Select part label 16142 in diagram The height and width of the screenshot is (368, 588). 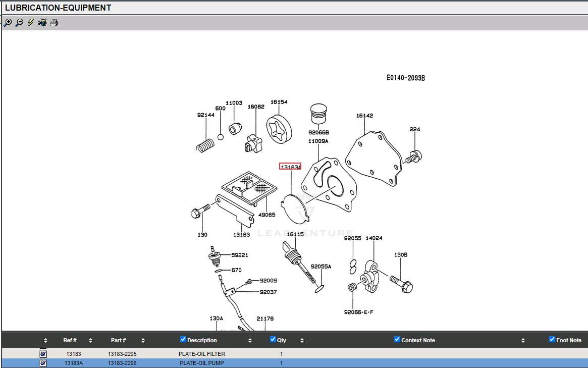tap(364, 116)
